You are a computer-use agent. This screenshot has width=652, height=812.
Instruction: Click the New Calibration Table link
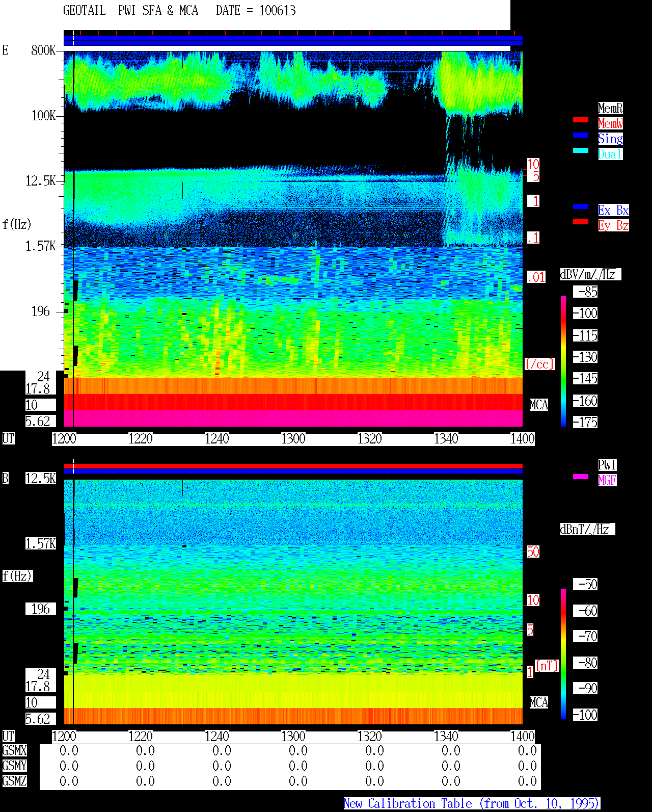pyautogui.click(x=472, y=803)
